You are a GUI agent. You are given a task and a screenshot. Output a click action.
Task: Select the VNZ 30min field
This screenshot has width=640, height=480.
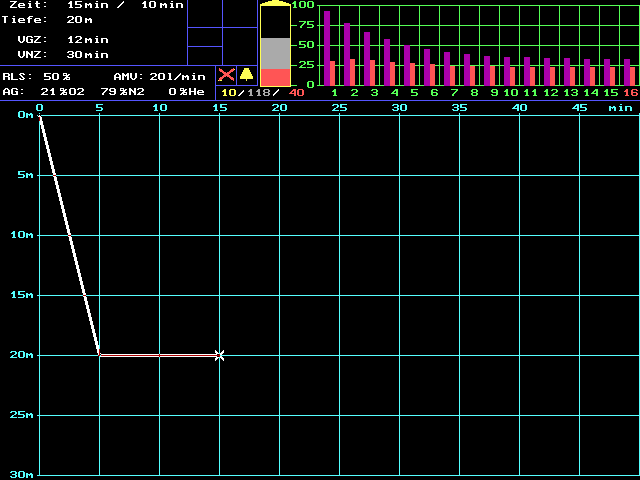tap(82, 54)
